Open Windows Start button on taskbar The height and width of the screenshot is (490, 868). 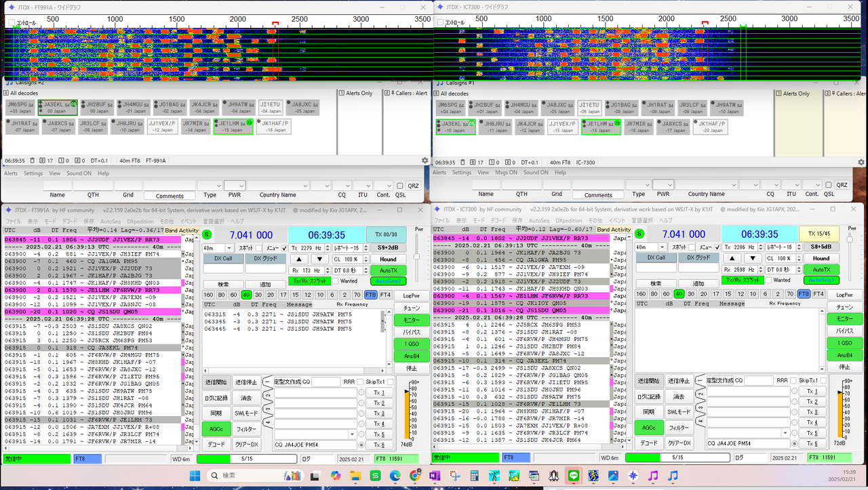(x=193, y=476)
